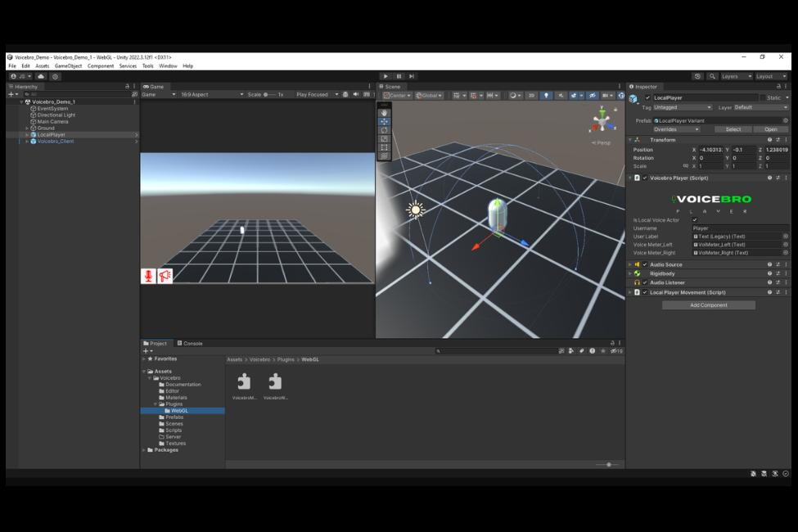
Task: Open the Layers dropdown in the toolbar
Action: [x=737, y=76]
